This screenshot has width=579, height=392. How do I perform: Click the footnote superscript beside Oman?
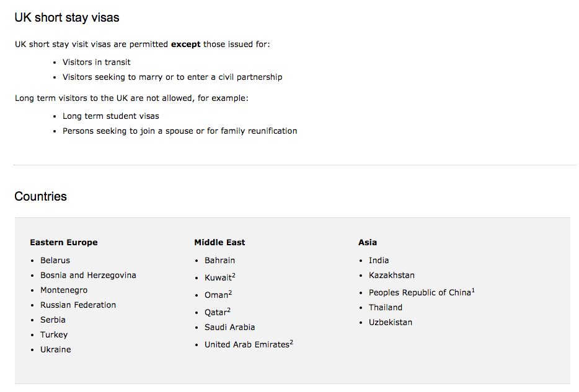tap(230, 292)
